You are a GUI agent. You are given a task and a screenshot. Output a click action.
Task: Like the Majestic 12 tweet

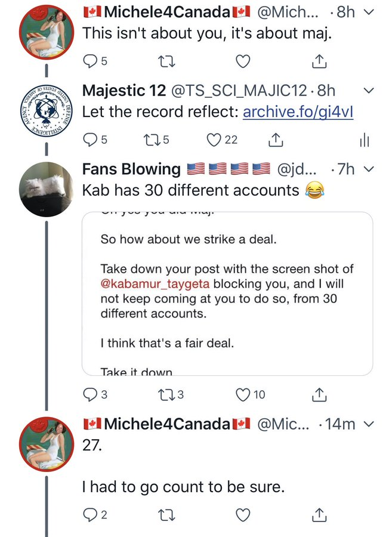click(x=214, y=139)
